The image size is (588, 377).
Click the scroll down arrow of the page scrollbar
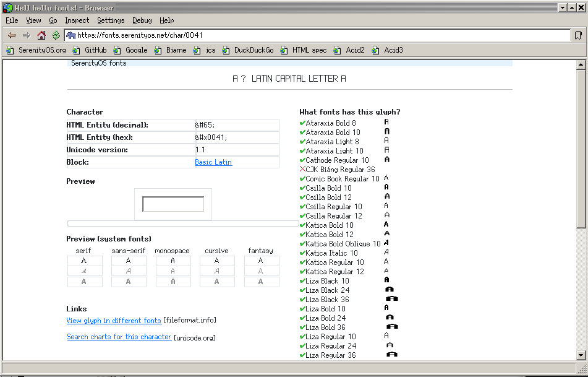point(581,355)
